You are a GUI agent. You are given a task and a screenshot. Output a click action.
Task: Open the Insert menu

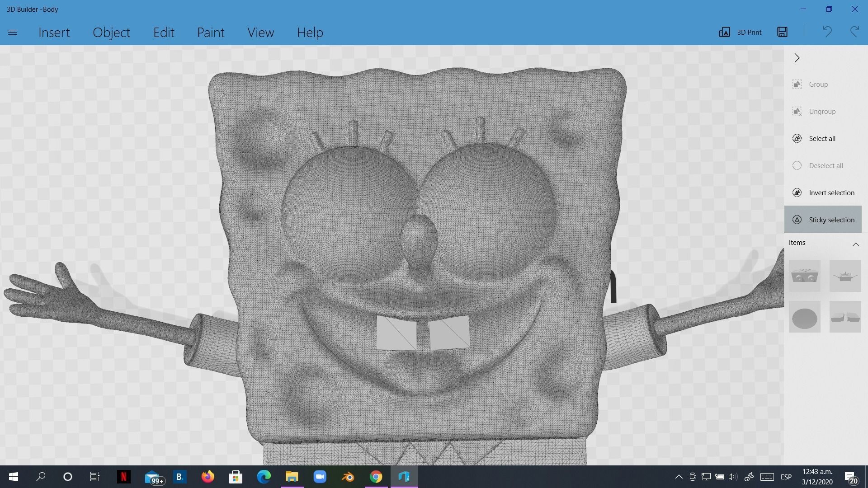tap(54, 33)
